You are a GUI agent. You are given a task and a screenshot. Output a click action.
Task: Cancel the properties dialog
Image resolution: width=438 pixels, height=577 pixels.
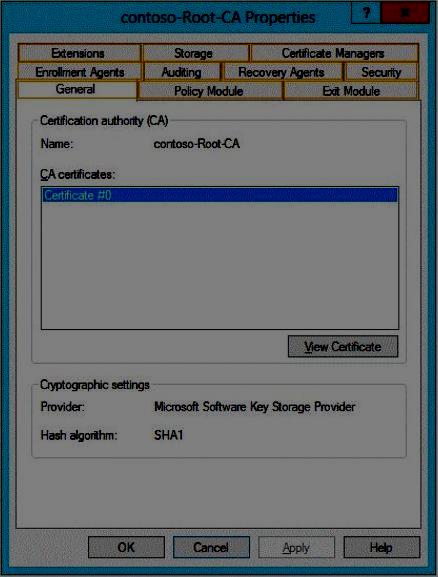pos(211,547)
